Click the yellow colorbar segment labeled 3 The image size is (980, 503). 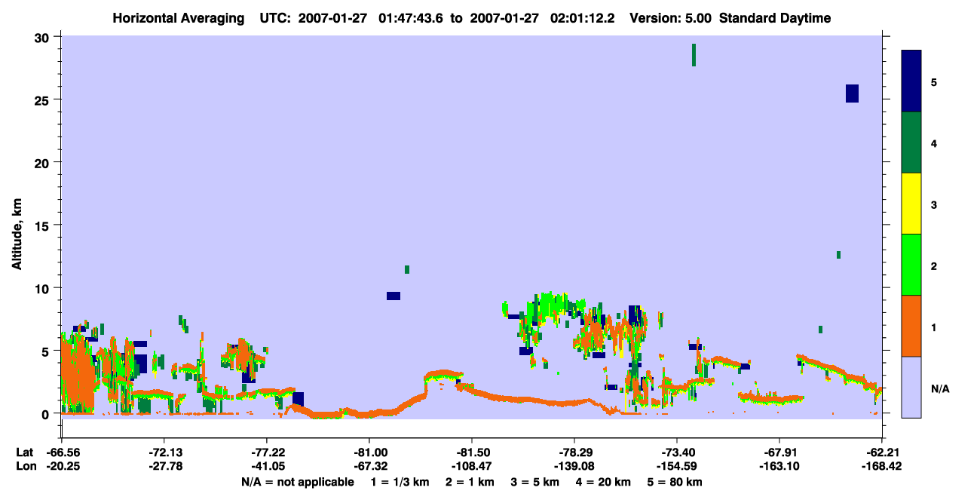(911, 204)
